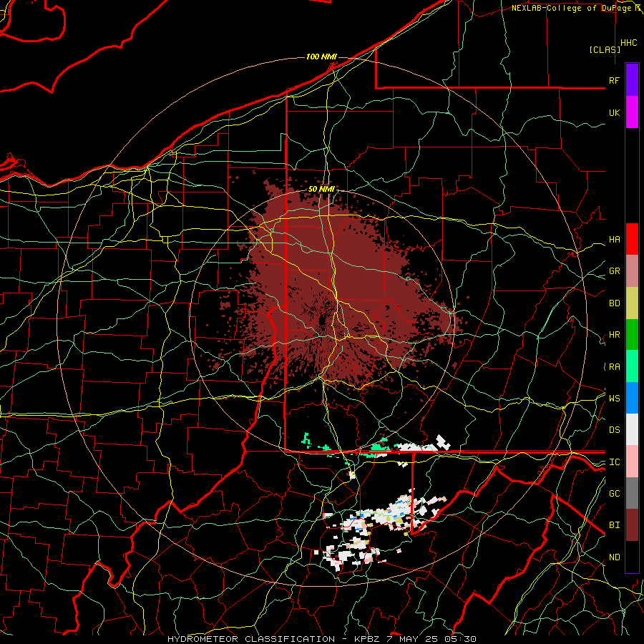This screenshot has height=644, width=644.
Task: Click the RA legend label text
Action: (x=614, y=367)
